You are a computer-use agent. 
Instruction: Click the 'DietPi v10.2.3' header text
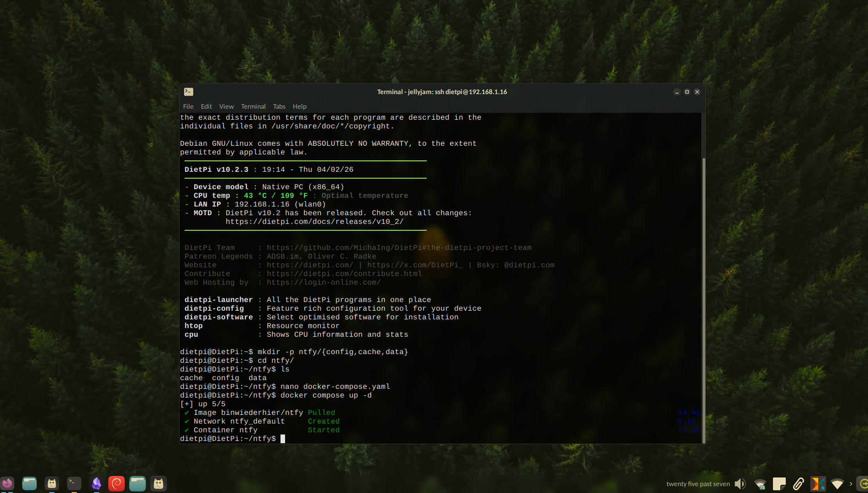click(217, 170)
